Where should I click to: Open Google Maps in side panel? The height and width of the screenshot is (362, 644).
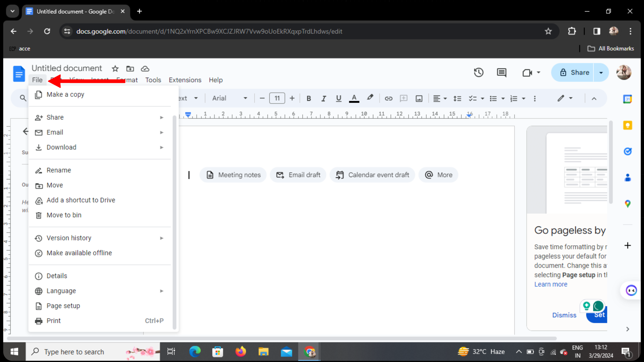click(627, 204)
